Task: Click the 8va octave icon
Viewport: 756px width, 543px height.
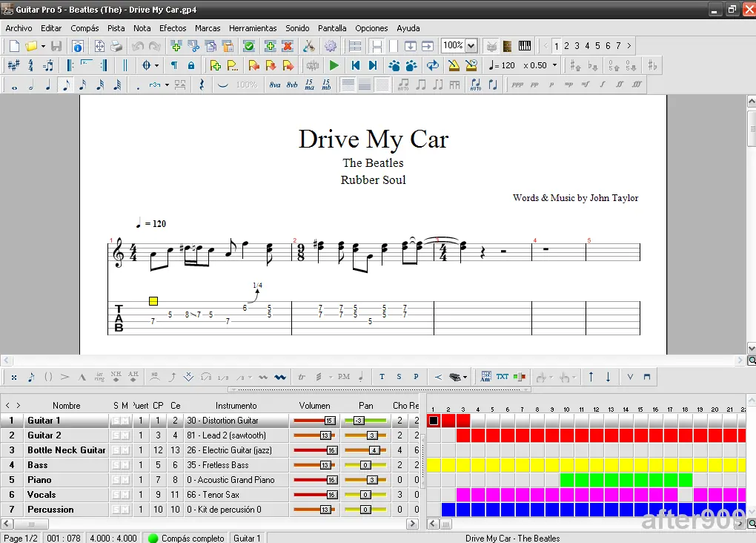Action: (x=275, y=85)
